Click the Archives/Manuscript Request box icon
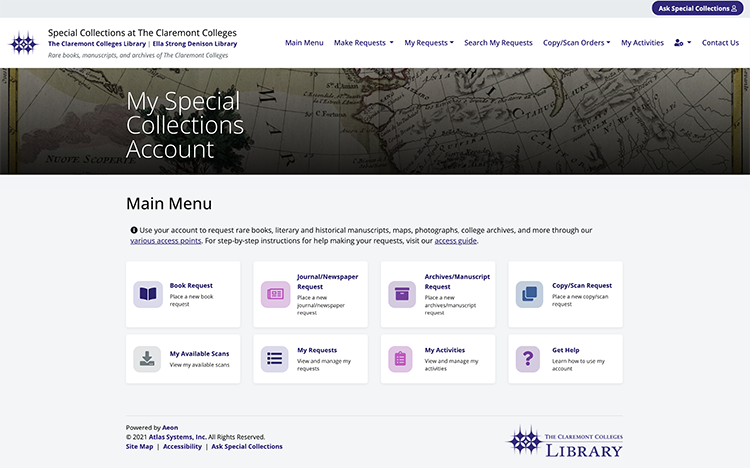Viewport: 750px width, 468px height. pyautogui.click(x=402, y=294)
